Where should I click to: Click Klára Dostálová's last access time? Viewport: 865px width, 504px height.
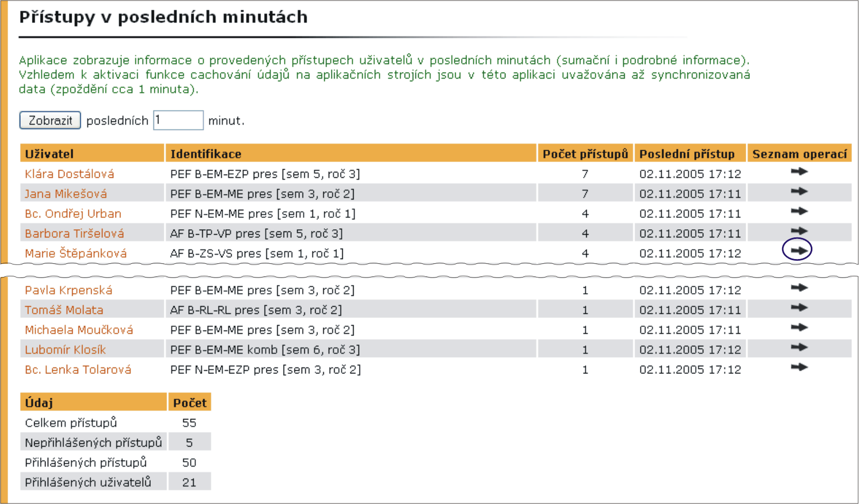click(x=690, y=174)
